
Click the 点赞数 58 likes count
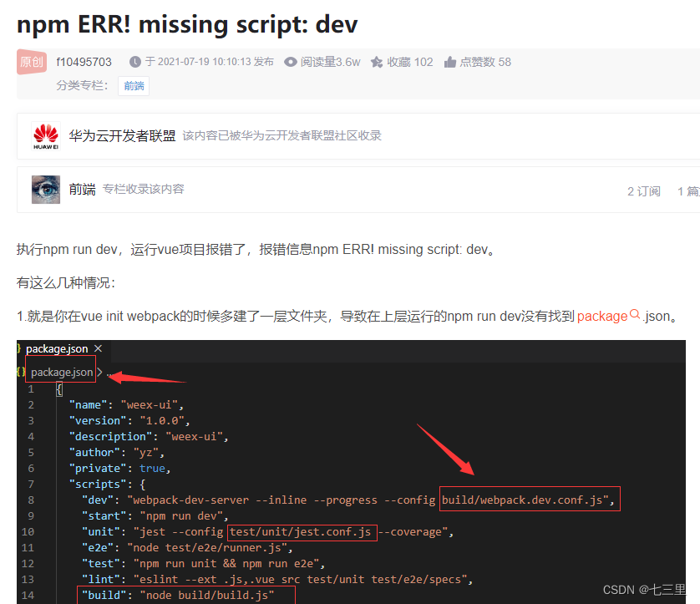point(485,62)
